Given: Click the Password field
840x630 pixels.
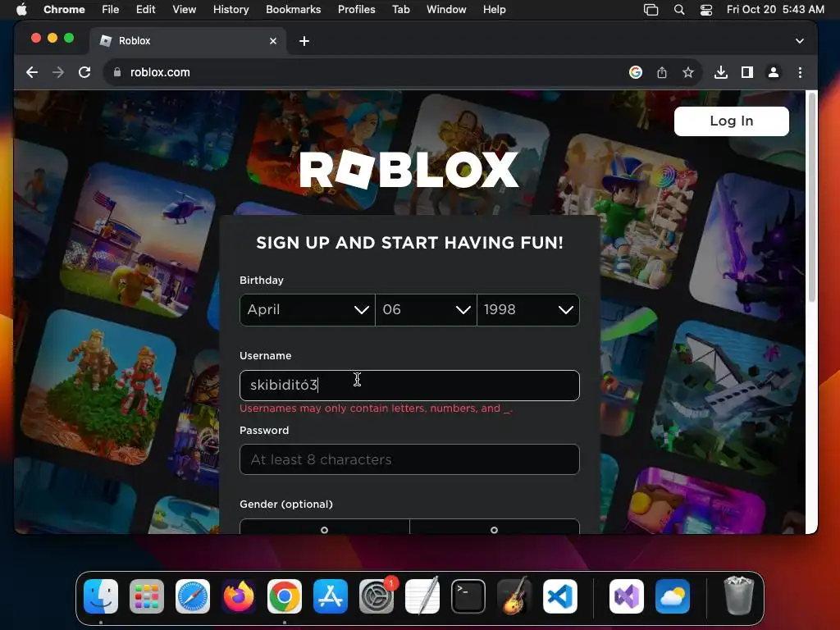Looking at the screenshot, I should [x=409, y=459].
